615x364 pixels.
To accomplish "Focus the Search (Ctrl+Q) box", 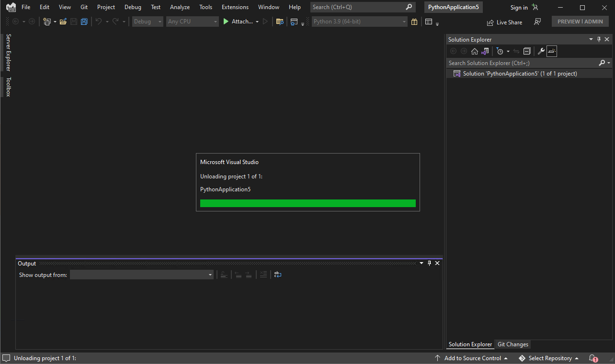I will (363, 7).
